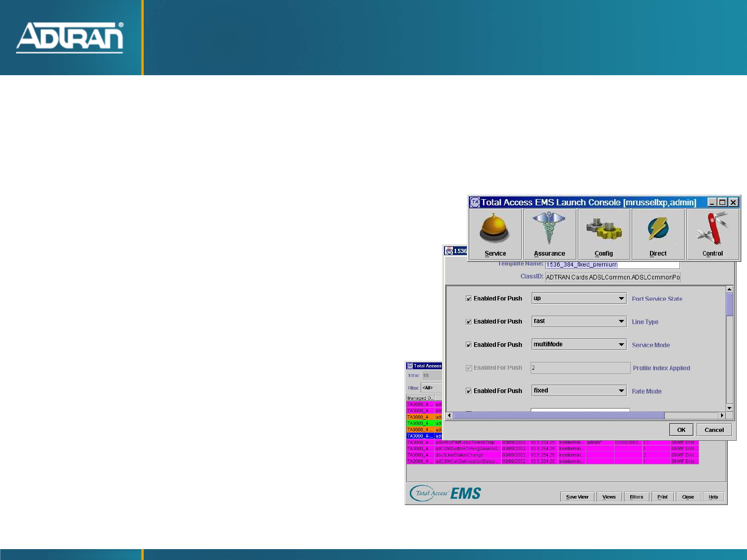Toggle Enabled For Push for Line Type
Image resolution: width=747 pixels, height=560 pixels.
[x=468, y=322]
